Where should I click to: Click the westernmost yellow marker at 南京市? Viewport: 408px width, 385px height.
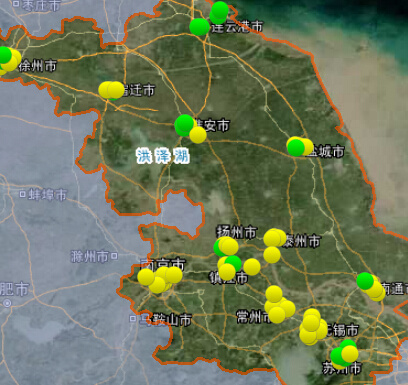click(x=146, y=277)
